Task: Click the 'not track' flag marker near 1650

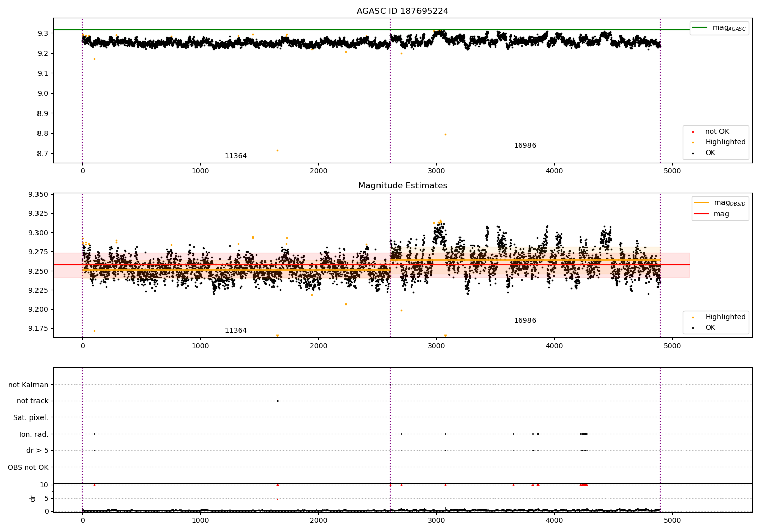Action: [277, 401]
